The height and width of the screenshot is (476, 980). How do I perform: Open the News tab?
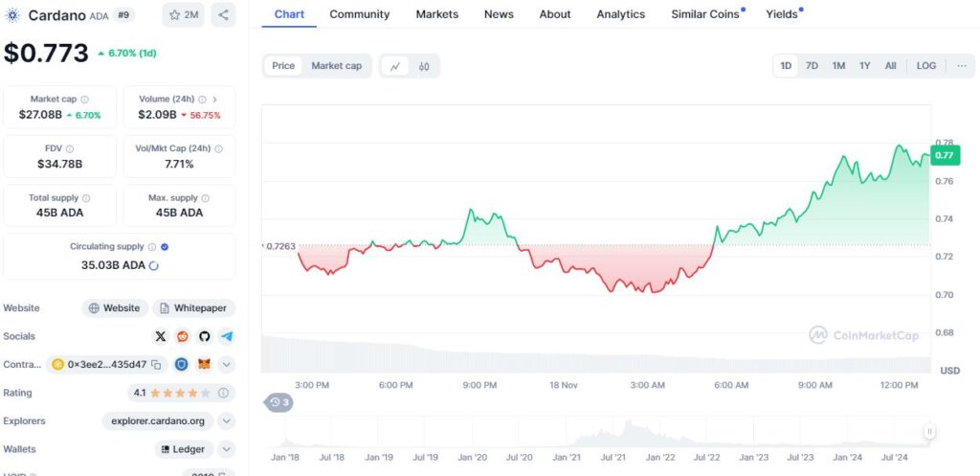(x=499, y=14)
